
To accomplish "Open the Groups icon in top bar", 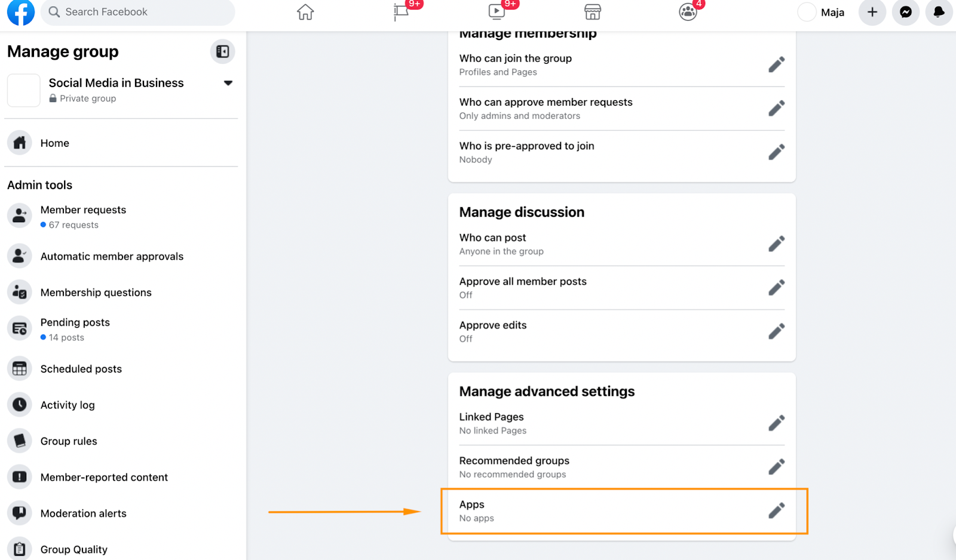I will click(x=688, y=12).
